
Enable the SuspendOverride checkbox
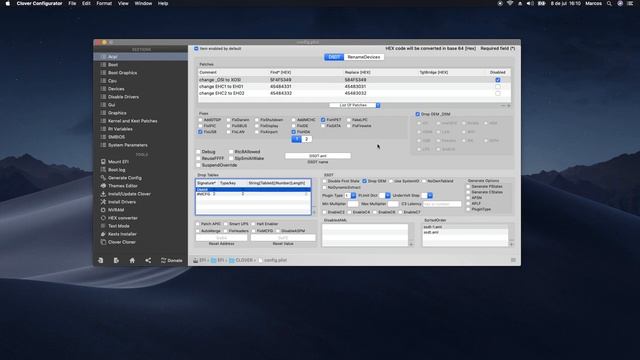pos(198,165)
